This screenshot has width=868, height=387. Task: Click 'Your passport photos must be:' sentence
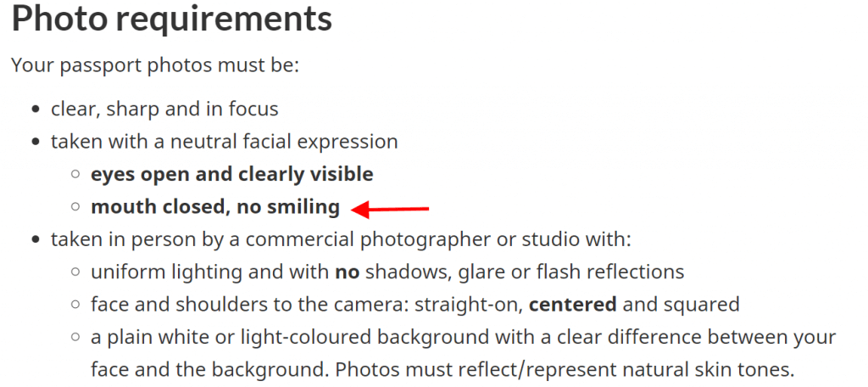click(x=155, y=65)
